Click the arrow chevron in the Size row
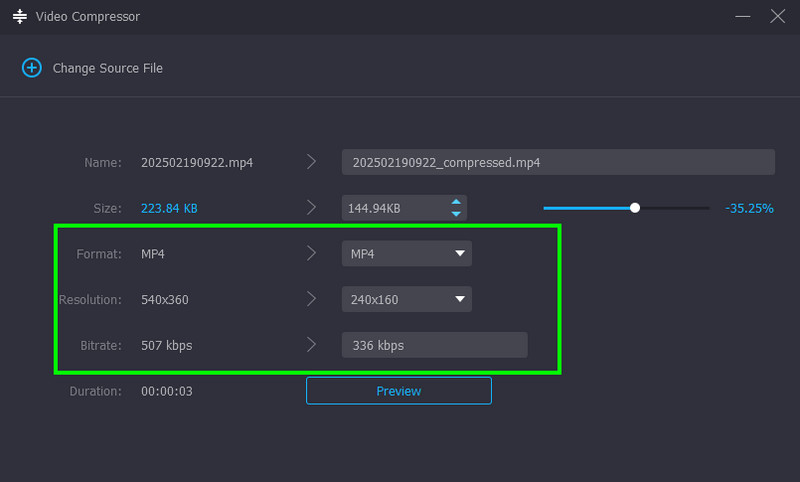Image resolution: width=800 pixels, height=482 pixels. [x=311, y=208]
